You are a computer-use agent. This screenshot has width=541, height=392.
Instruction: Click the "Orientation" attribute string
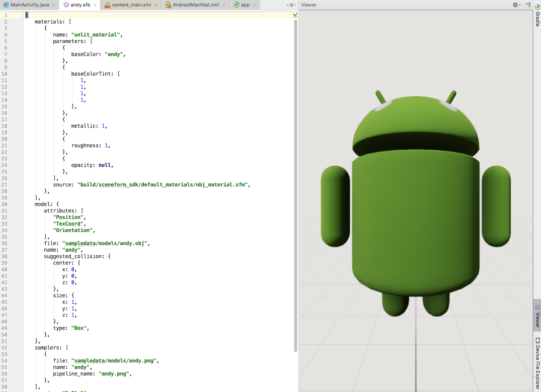[73, 230]
